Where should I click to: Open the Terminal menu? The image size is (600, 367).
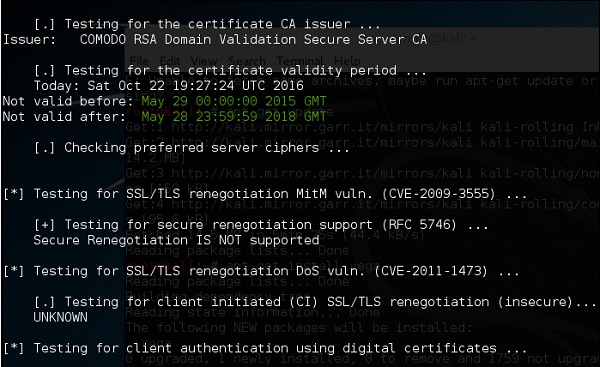click(x=300, y=60)
